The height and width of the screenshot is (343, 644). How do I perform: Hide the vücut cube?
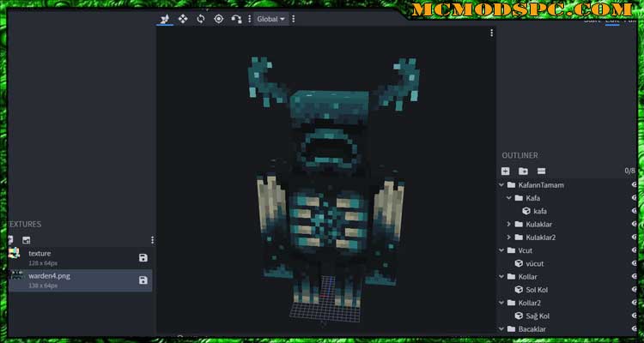pyautogui.click(x=635, y=263)
